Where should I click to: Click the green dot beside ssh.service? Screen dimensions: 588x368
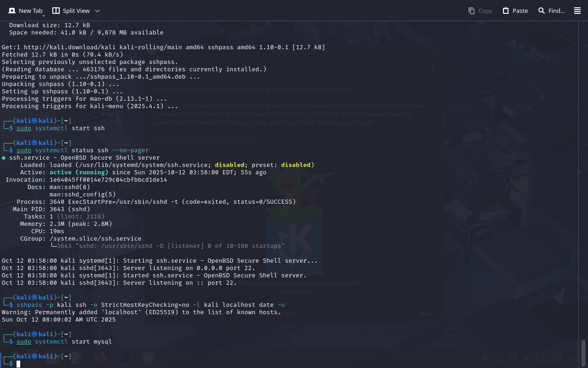pos(4,158)
